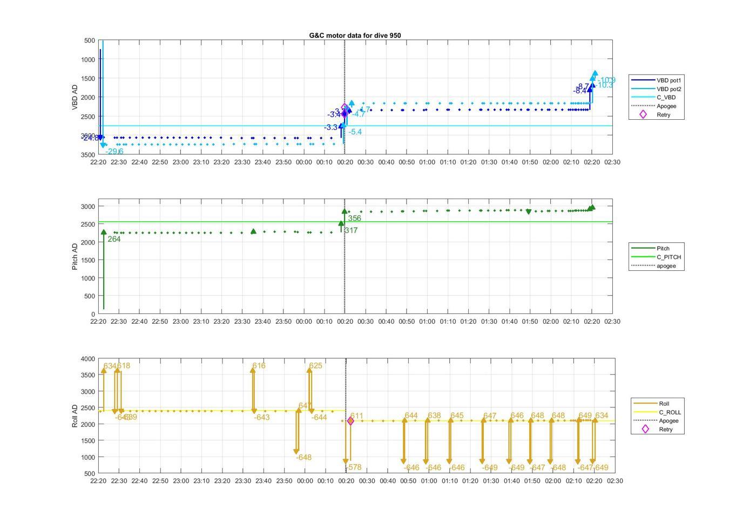The height and width of the screenshot is (532, 756).
Task: Click the Retry diamond in the Roll legend
Action: pyautogui.click(x=645, y=429)
